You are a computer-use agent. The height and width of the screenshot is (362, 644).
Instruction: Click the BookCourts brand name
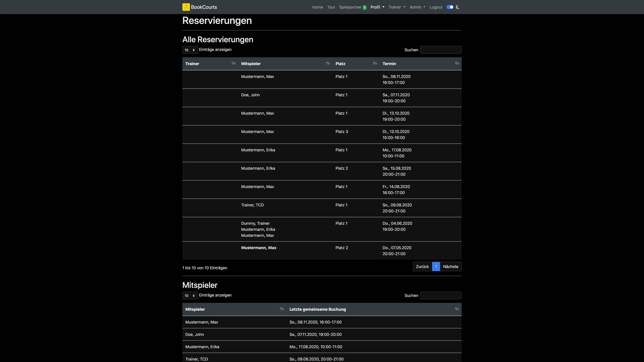(204, 7)
